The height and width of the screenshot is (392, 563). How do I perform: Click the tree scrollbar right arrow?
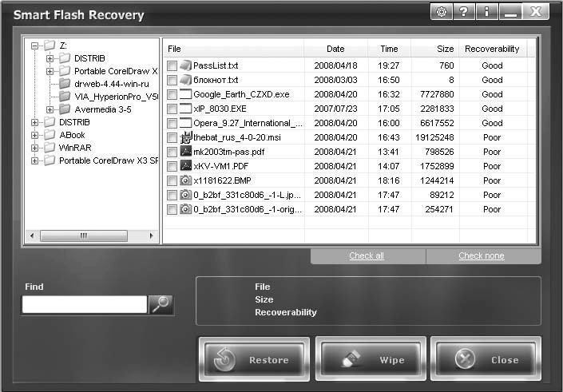coord(151,236)
